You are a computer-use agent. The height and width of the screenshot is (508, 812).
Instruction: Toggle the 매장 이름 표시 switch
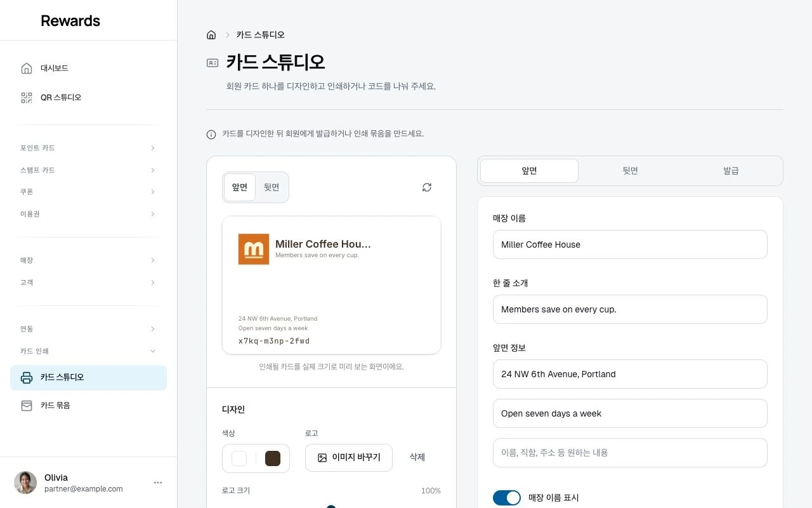coord(507,498)
